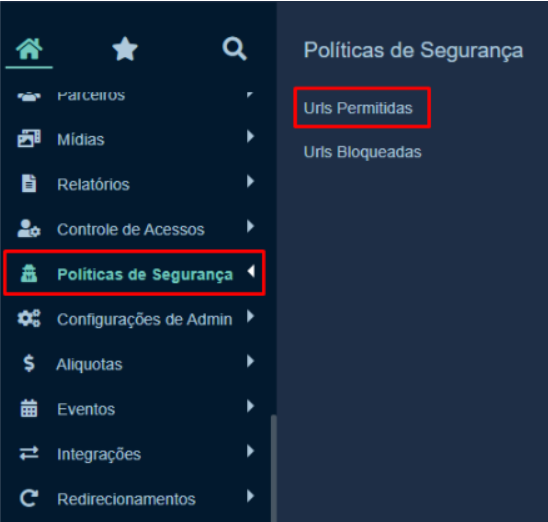The image size is (548, 522).
Task: Select the Políticas de Segurança guard icon
Action: click(x=29, y=274)
